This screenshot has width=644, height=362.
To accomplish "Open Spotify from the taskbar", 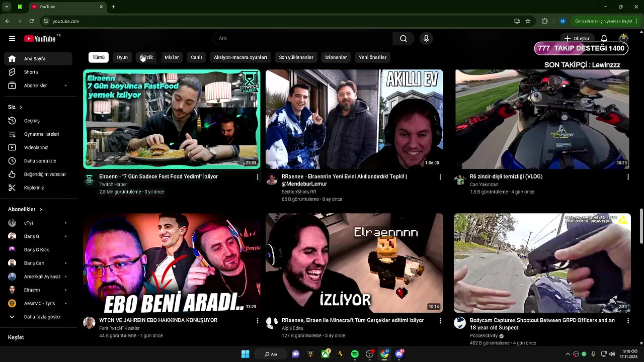I will tap(355, 354).
